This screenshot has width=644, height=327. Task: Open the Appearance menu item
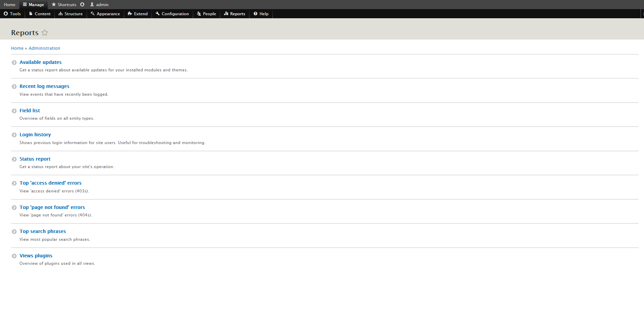coord(105,14)
